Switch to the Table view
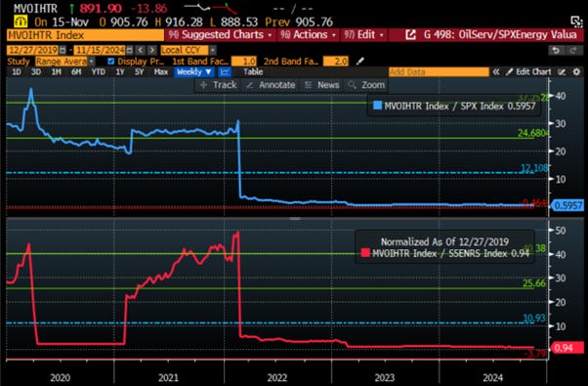 (253, 72)
